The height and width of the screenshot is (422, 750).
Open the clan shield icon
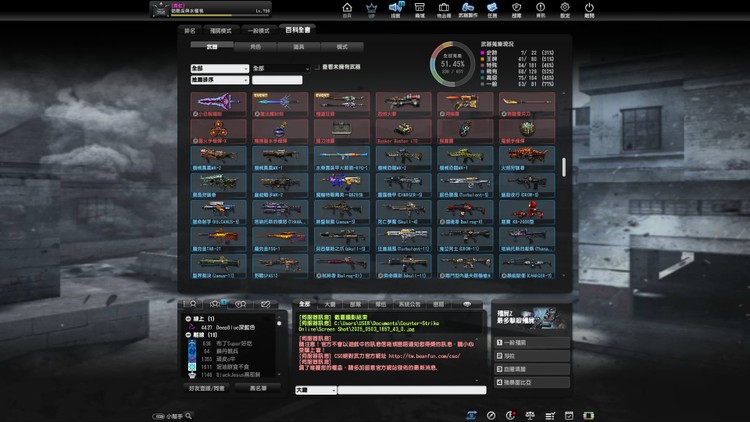tap(517, 8)
